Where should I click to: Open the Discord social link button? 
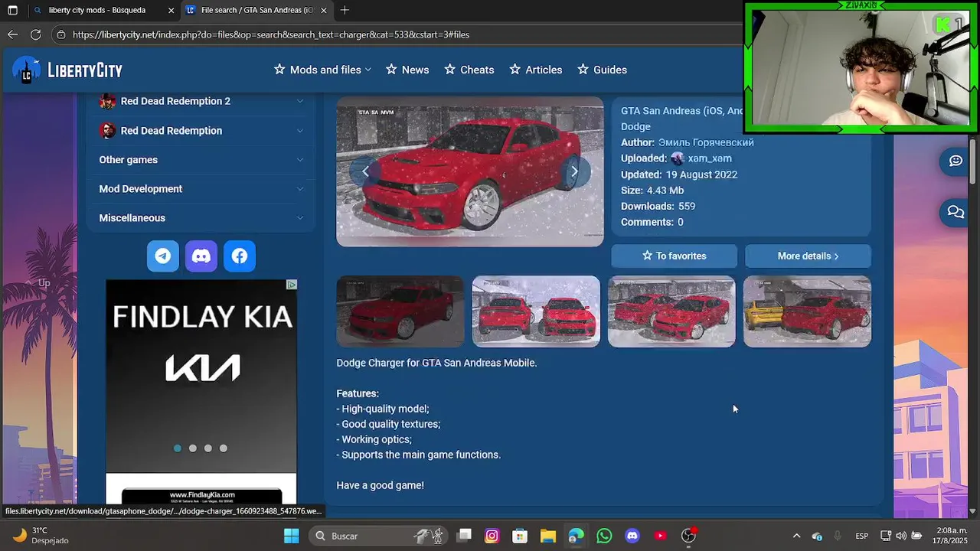coord(201,256)
